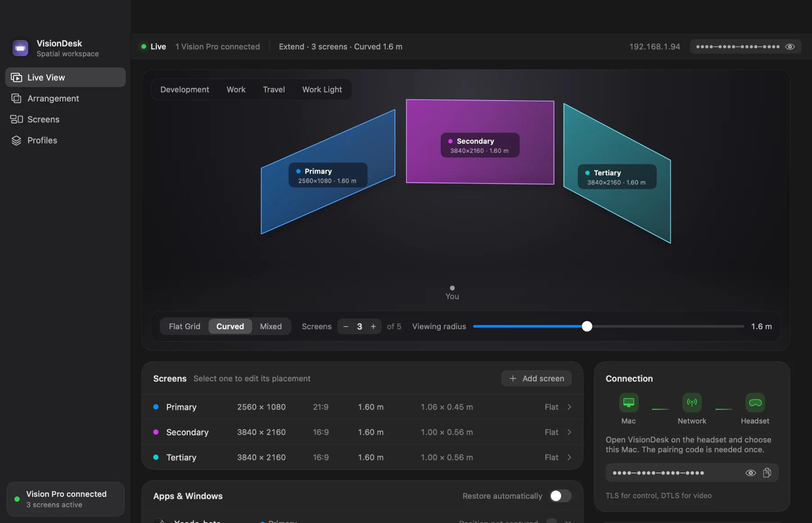Open Live View in the sidebar
The image size is (812, 523).
pyautogui.click(x=65, y=78)
